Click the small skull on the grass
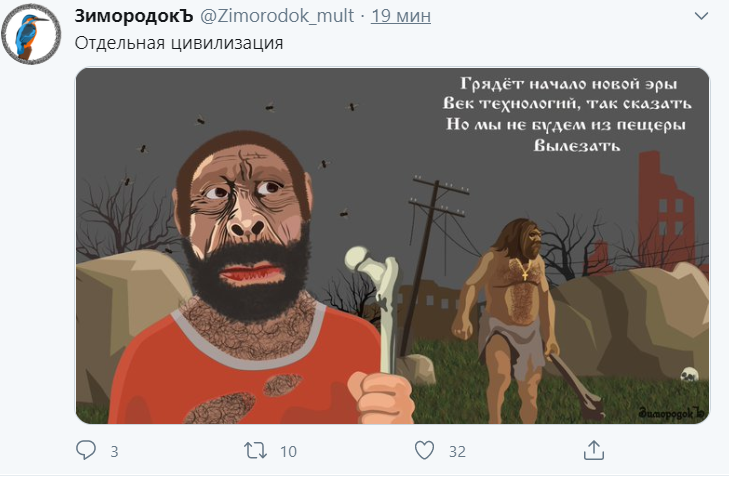This screenshot has width=730, height=477. point(688,378)
